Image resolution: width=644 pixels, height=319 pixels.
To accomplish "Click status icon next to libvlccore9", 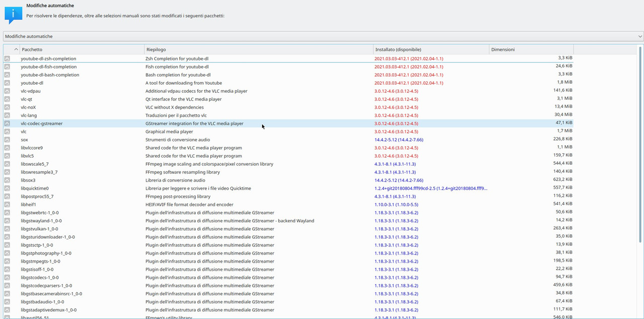I will (7, 148).
